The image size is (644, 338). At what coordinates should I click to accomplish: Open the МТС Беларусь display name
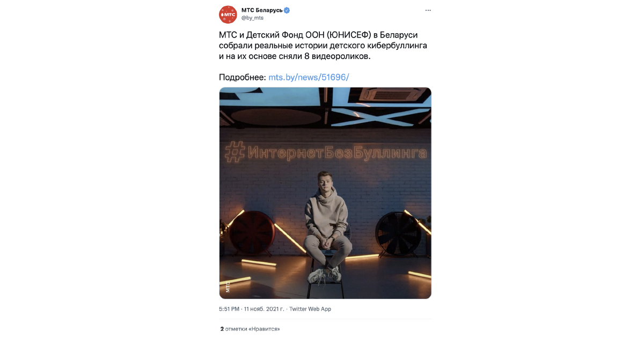tap(262, 10)
